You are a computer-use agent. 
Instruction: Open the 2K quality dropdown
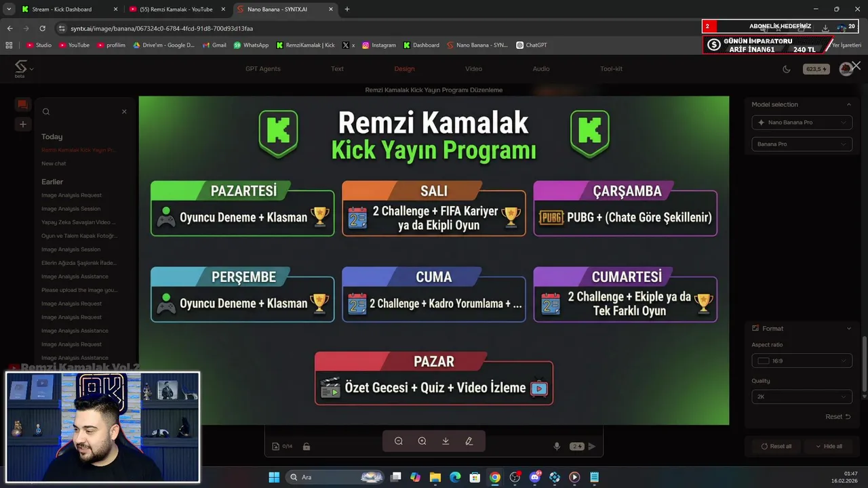point(802,396)
